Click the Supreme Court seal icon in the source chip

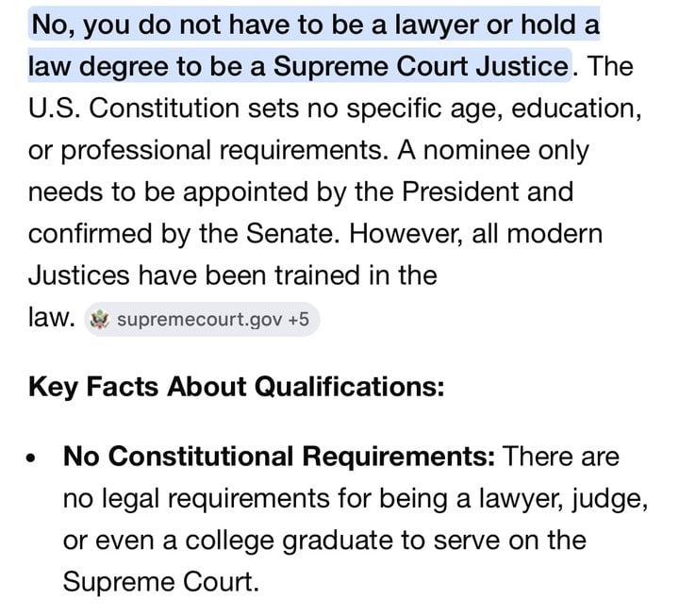(99, 321)
